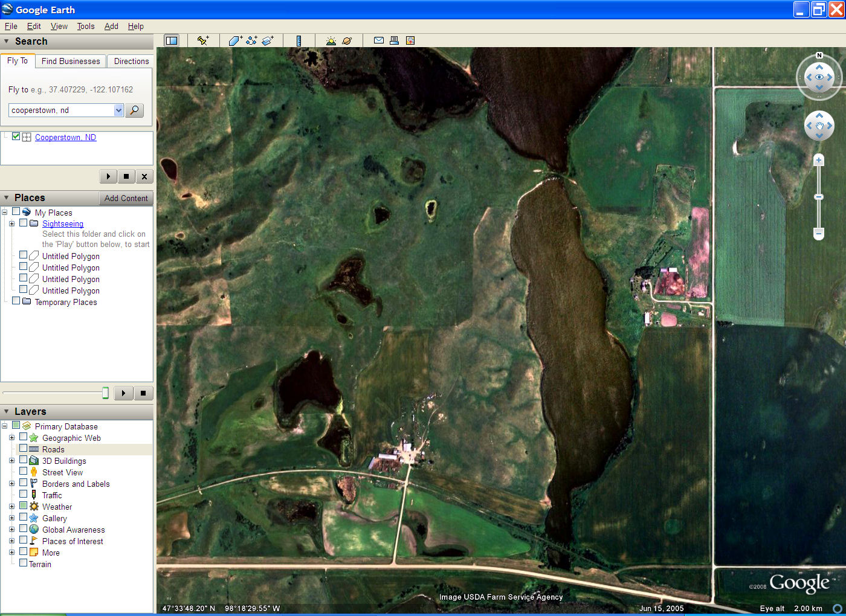Clear search results with the X button
This screenshot has width=846, height=616.
(x=144, y=176)
